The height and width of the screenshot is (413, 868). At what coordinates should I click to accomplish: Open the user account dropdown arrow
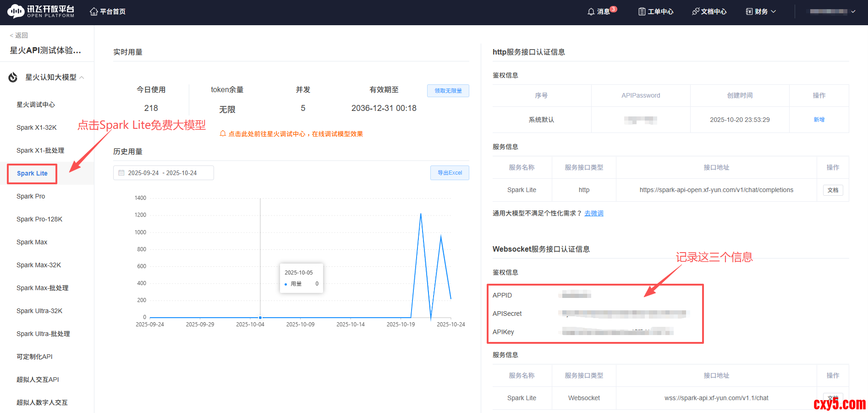point(853,11)
